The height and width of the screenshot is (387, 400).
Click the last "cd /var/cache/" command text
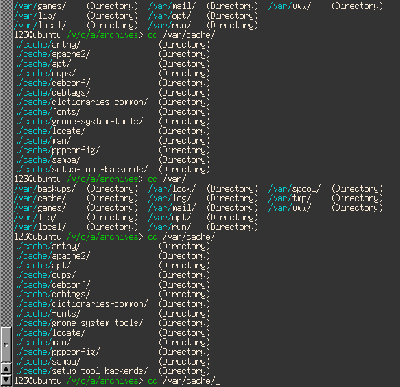coord(181,381)
